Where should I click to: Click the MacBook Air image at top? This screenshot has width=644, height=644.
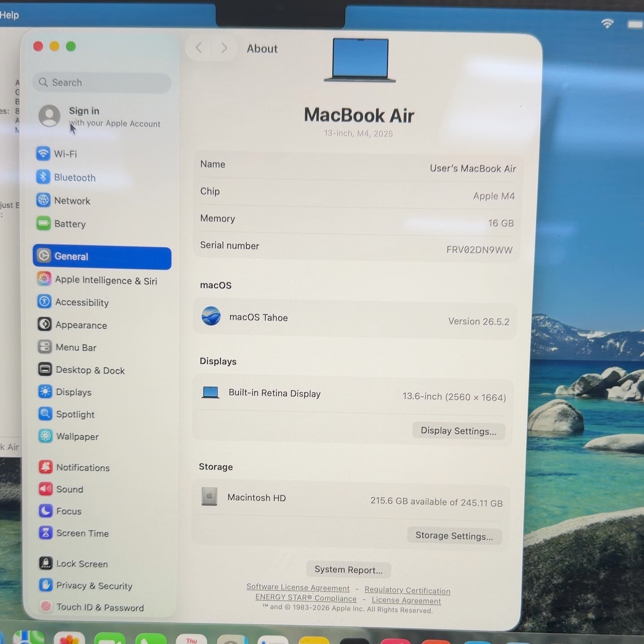pyautogui.click(x=360, y=60)
